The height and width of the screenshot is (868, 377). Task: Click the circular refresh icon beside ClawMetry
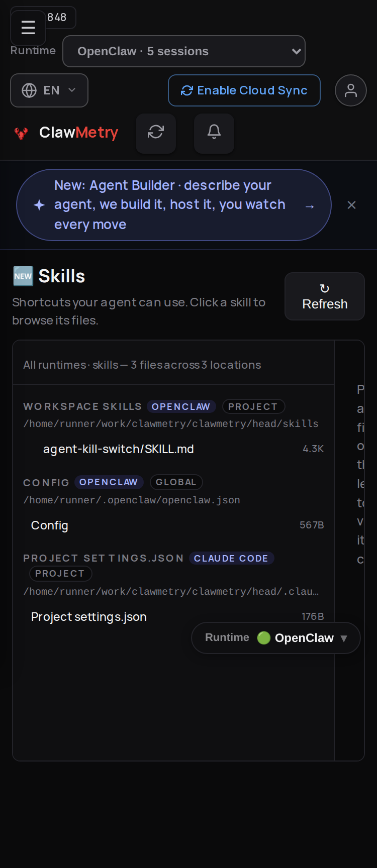[156, 132]
